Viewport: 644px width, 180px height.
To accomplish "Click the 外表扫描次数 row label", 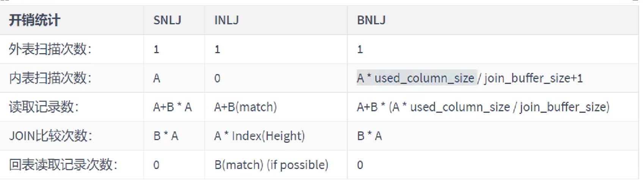I will (50, 49).
